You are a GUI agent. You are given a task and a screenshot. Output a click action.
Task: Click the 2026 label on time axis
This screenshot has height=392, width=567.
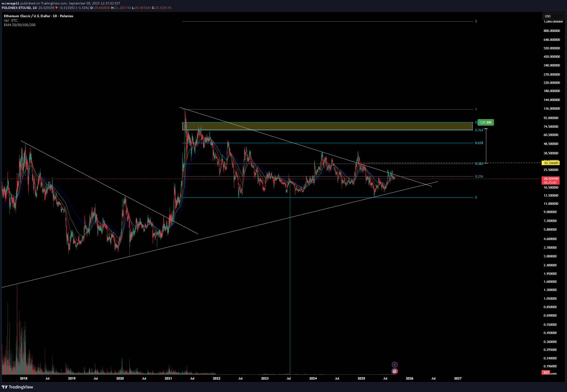tap(409, 378)
